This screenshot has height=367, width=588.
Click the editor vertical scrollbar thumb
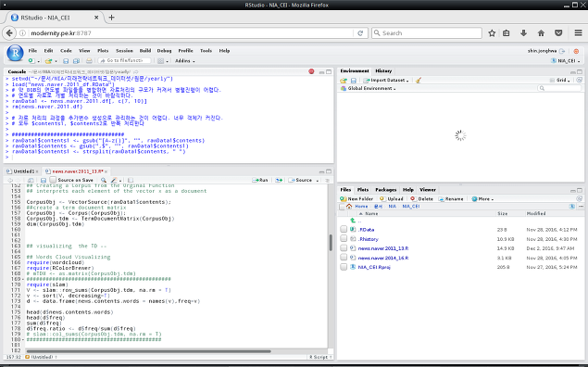(331, 243)
